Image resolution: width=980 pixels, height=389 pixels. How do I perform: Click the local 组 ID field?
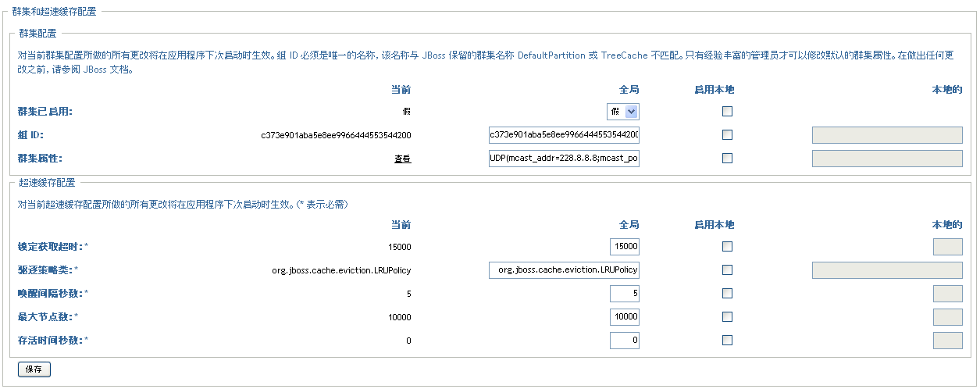[x=888, y=135]
